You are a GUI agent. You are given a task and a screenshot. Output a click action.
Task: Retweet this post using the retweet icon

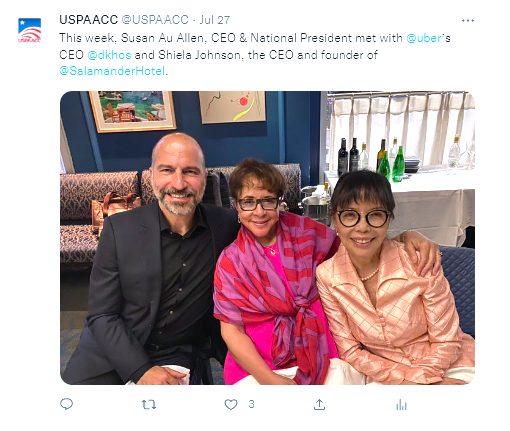pos(149,405)
